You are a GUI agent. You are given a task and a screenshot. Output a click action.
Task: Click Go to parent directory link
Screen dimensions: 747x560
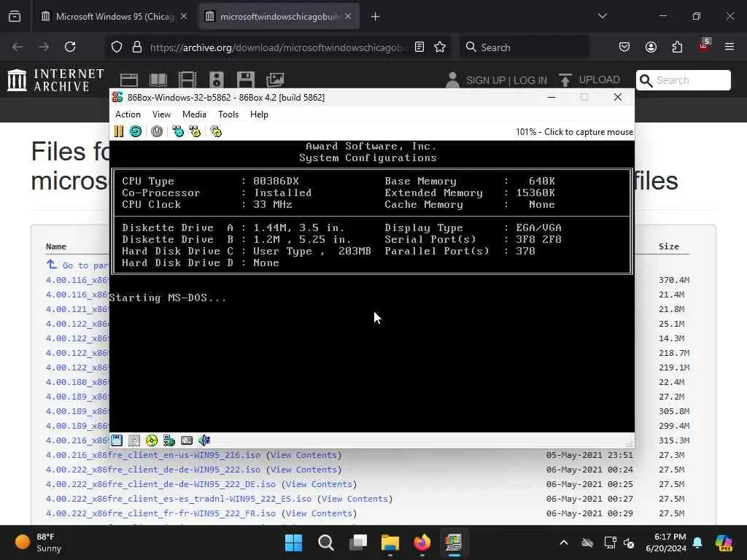point(85,265)
